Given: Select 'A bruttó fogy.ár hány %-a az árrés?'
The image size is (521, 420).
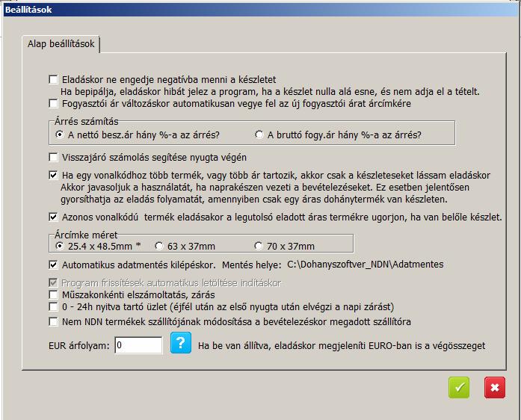Looking at the screenshot, I should pos(259,135).
